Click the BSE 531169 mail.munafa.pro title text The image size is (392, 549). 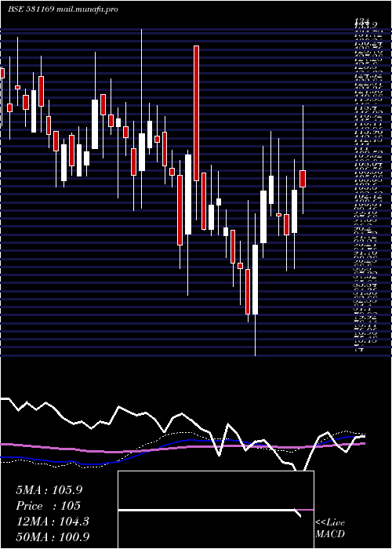63,9
